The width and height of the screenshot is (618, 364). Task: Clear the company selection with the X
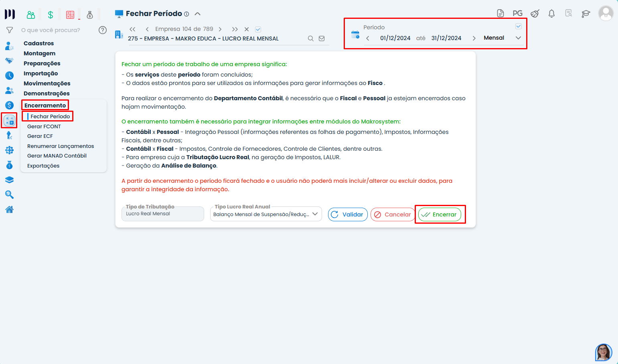[247, 29]
